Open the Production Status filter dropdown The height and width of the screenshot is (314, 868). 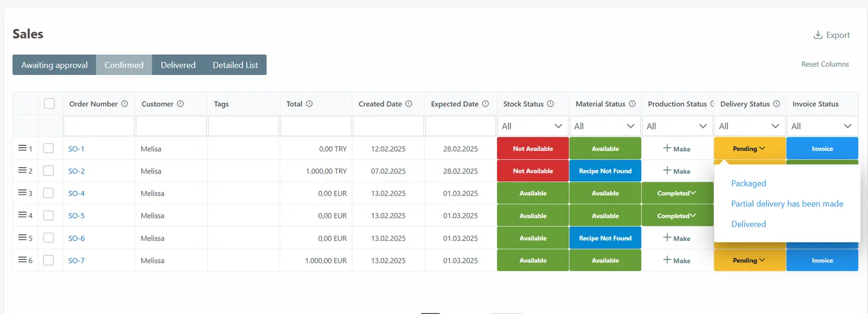tap(677, 126)
